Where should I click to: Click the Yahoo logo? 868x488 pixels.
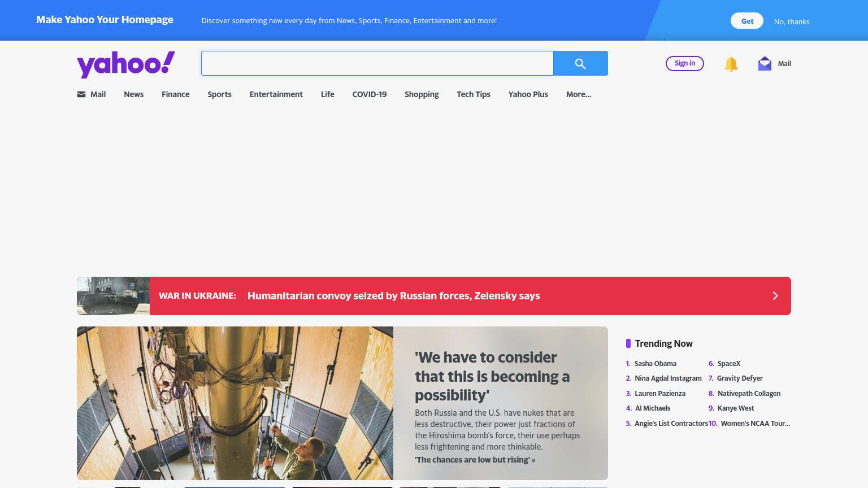coord(126,64)
